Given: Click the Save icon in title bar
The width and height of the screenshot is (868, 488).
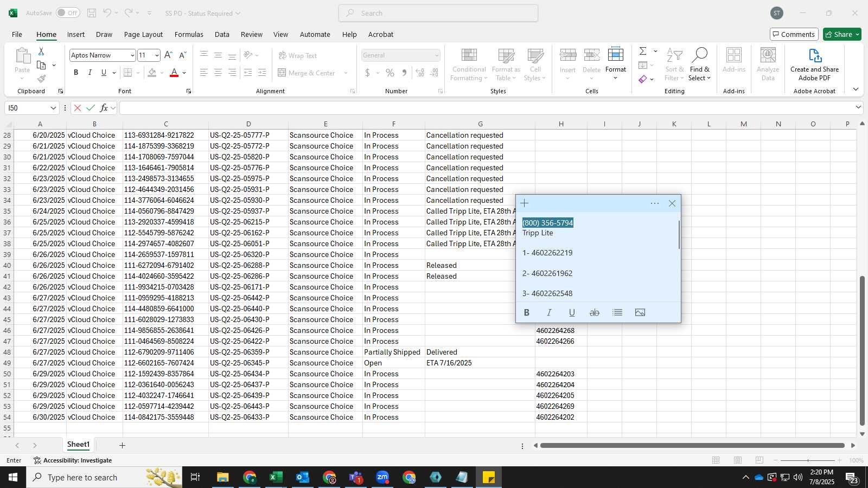Looking at the screenshot, I should 92,13.
